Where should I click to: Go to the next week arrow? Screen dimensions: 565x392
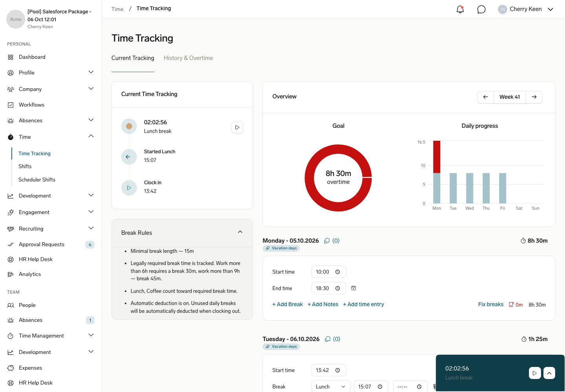click(534, 97)
